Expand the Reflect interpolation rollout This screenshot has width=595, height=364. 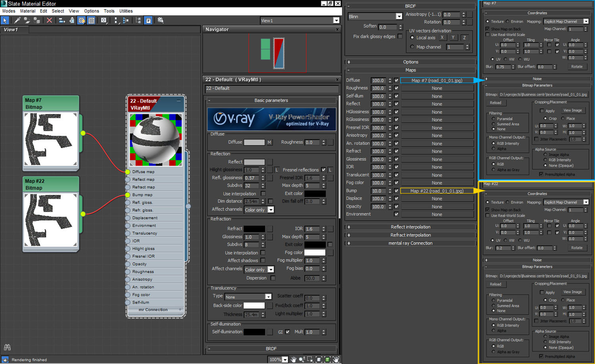point(411,227)
